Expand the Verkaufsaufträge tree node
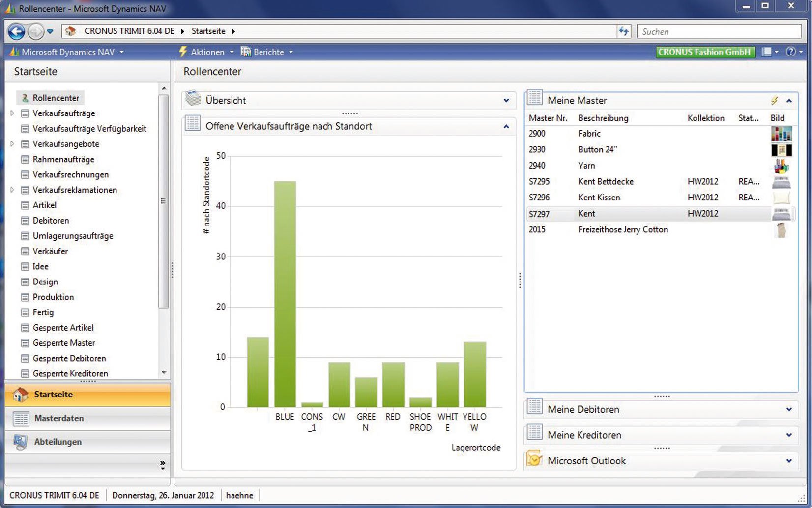Image resolution: width=812 pixels, height=508 pixels. pyautogui.click(x=12, y=113)
